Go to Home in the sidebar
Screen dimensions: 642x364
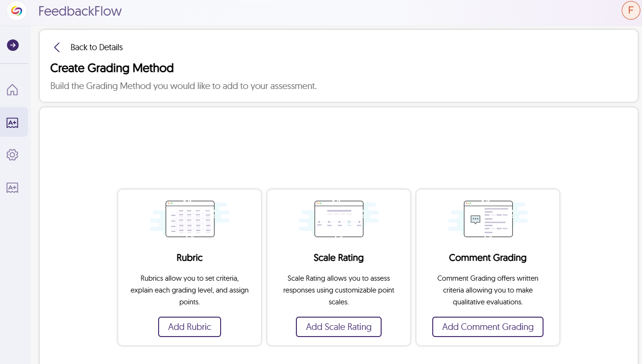(12, 89)
